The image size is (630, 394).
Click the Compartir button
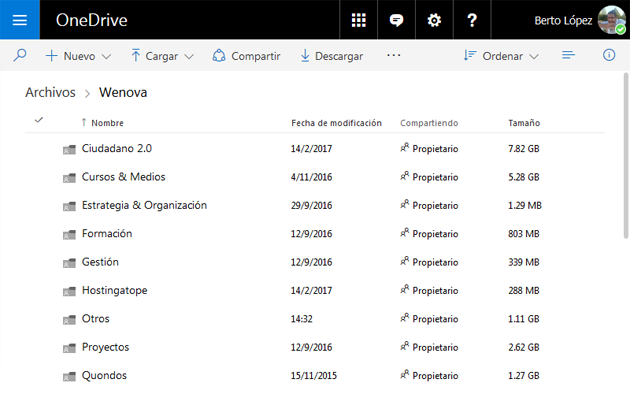(246, 56)
